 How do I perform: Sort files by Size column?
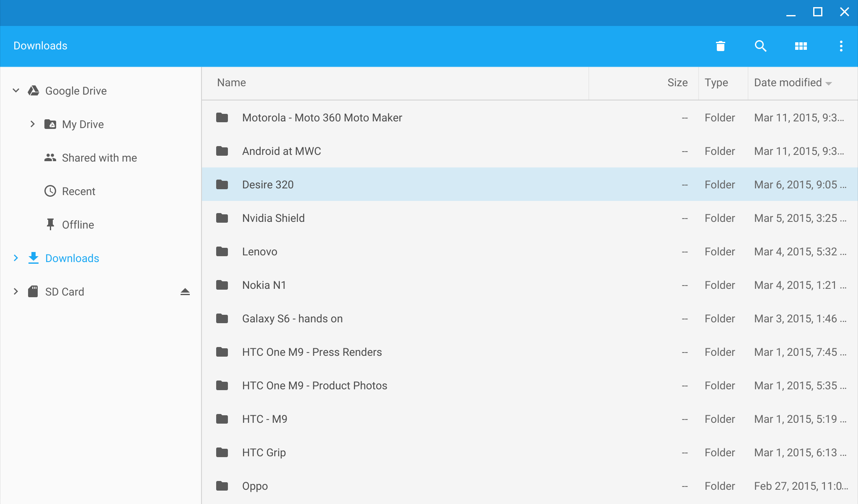(x=677, y=82)
